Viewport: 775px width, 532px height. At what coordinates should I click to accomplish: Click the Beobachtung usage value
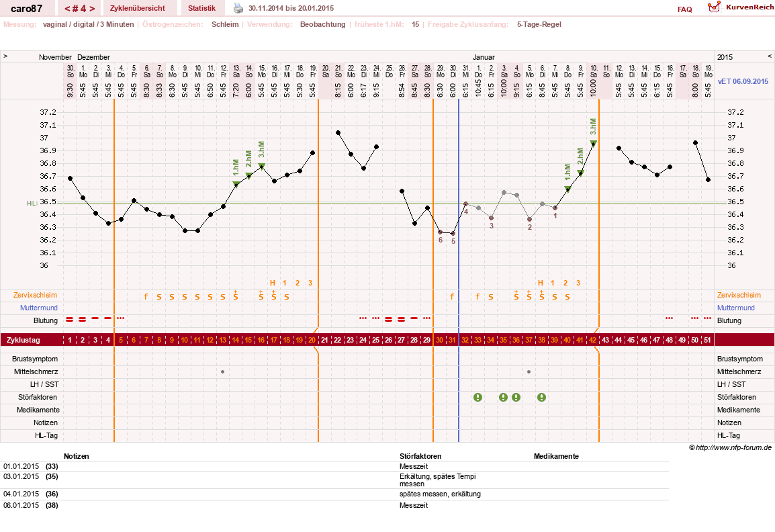click(x=323, y=24)
